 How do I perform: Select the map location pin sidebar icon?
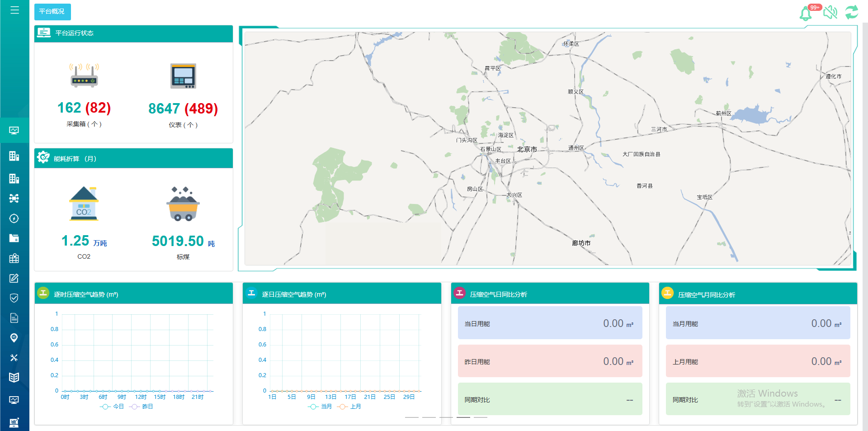(14, 338)
